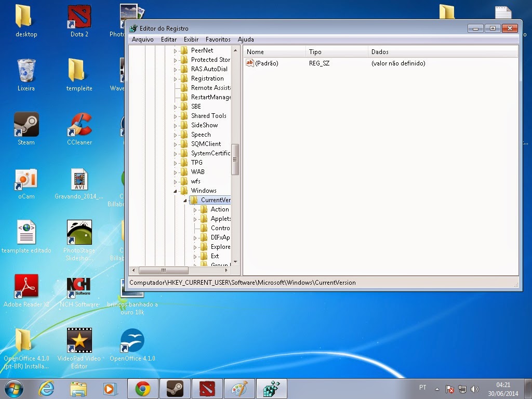
Task: Open the templeite folder icon
Action: [79, 75]
